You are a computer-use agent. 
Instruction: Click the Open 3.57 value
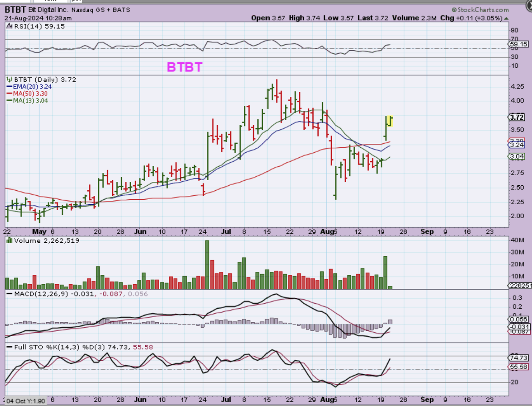268,18
